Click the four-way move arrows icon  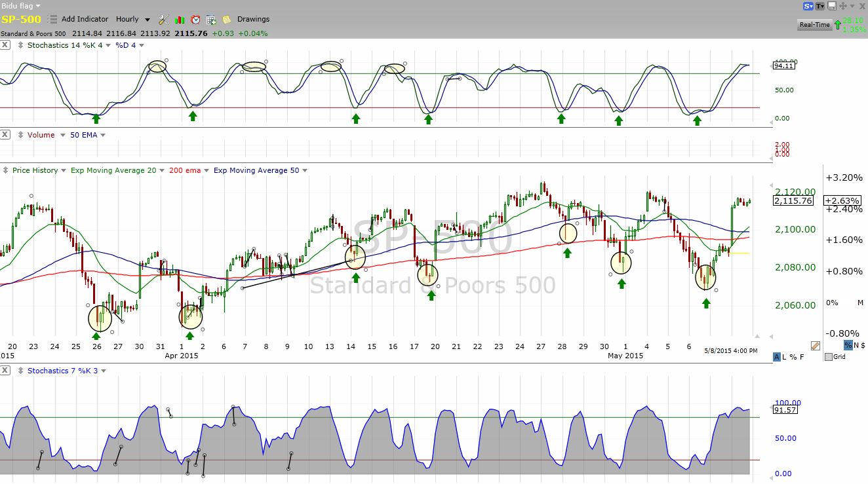click(x=842, y=6)
